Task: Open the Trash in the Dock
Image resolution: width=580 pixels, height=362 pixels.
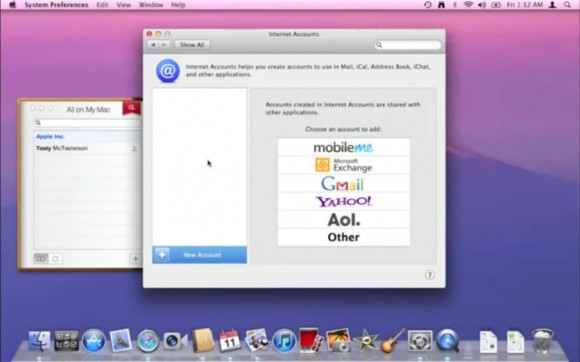Action: click(x=543, y=341)
